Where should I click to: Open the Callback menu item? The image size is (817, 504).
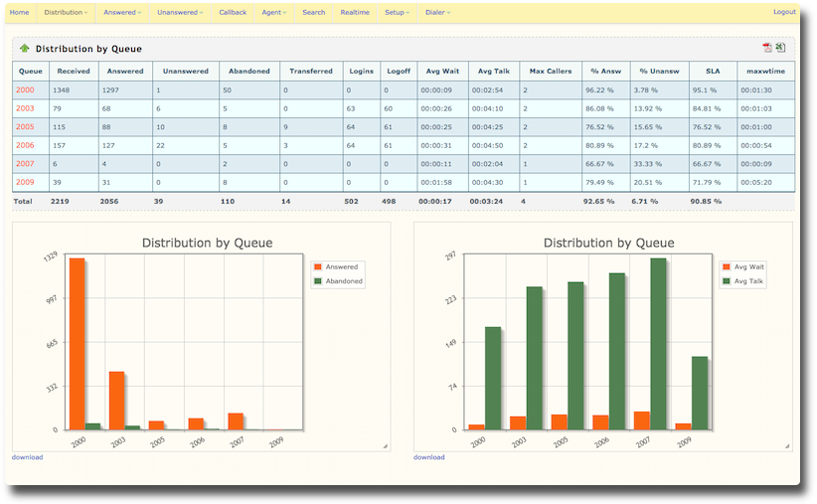tap(233, 12)
